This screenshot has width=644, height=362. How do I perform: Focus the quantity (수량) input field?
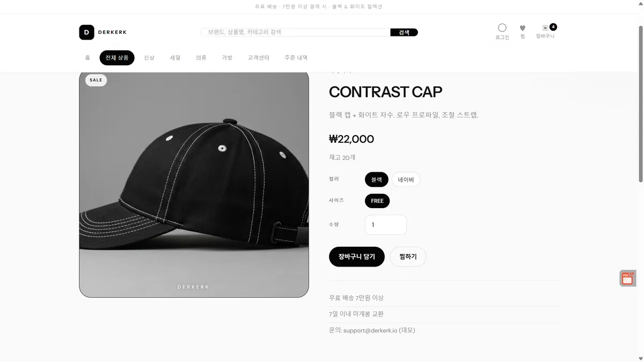point(386,225)
